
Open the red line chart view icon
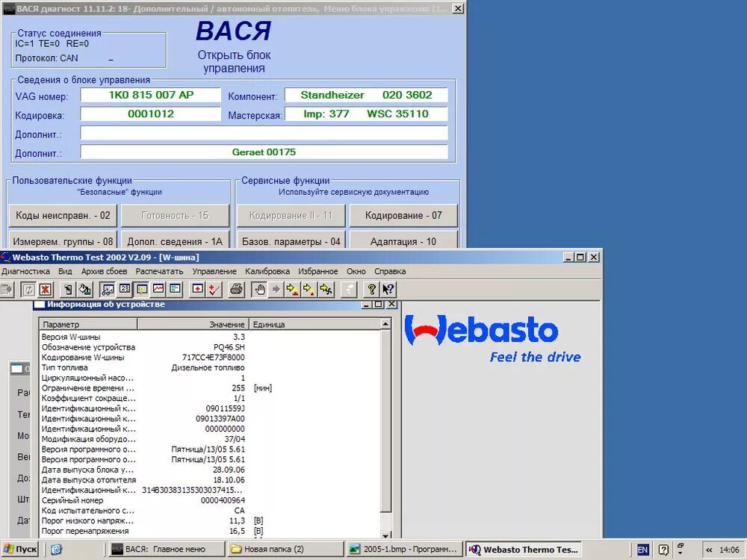coord(158,289)
